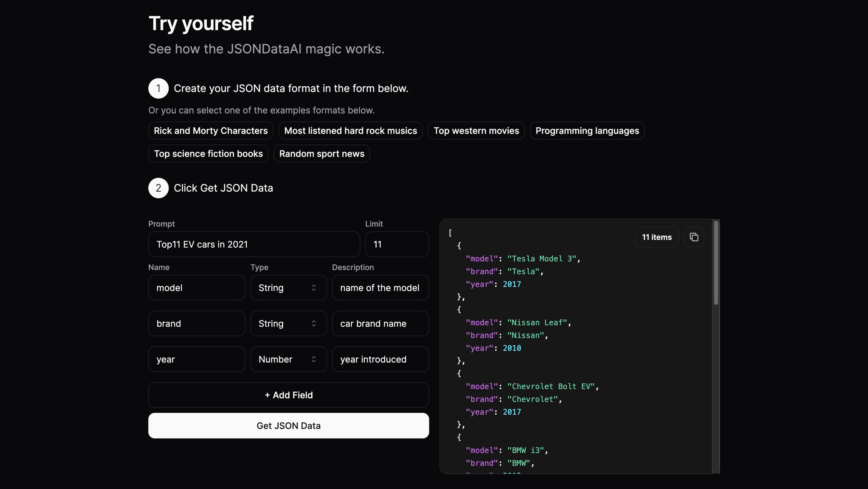868x489 pixels.
Task: Click the '+ Add Field' button
Action: tap(288, 395)
